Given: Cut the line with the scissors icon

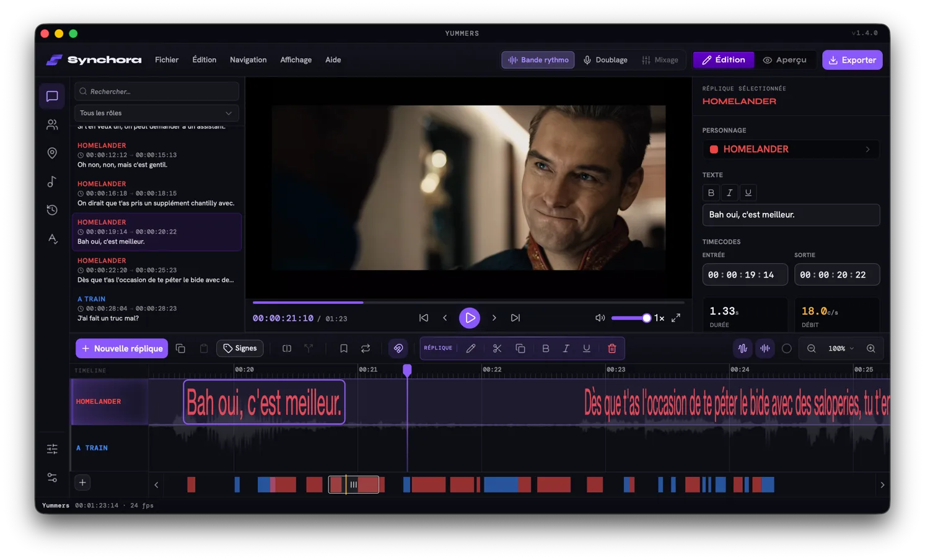Looking at the screenshot, I should pyautogui.click(x=497, y=349).
